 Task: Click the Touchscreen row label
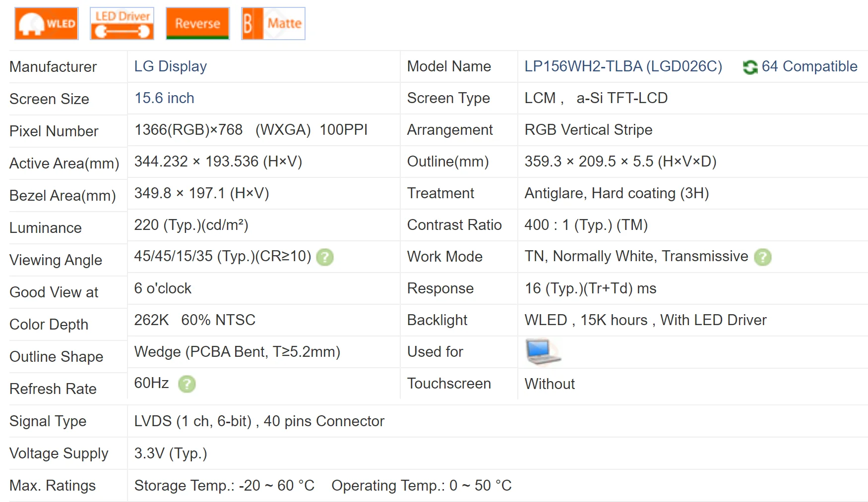click(x=449, y=383)
